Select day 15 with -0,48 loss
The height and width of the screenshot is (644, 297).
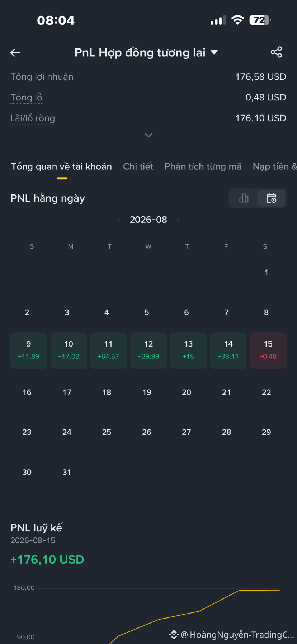pyautogui.click(x=268, y=350)
